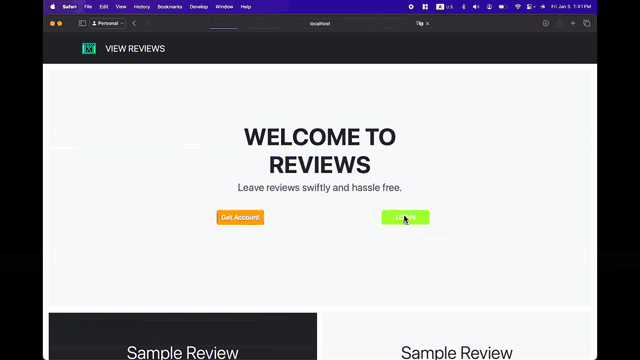The image size is (640, 360).
Task: Click the green site logo icon
Action: coord(89,49)
